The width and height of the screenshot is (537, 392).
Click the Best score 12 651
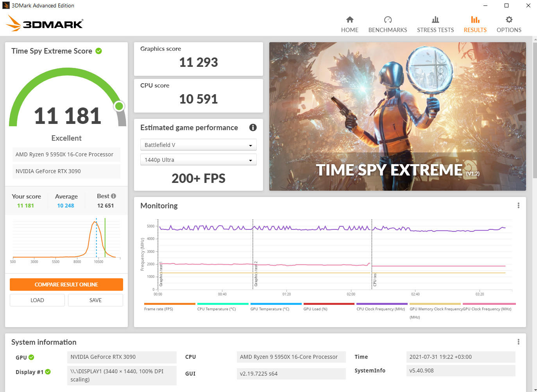pos(106,206)
